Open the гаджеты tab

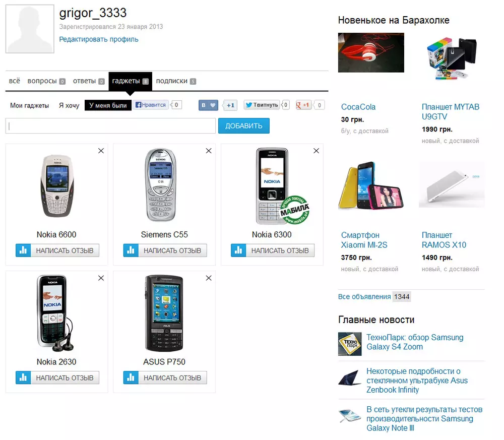point(130,81)
